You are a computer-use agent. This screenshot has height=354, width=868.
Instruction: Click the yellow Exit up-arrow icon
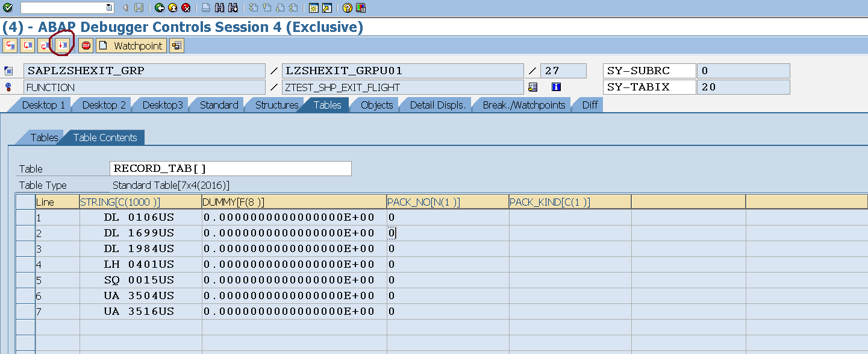pyautogui.click(x=173, y=8)
